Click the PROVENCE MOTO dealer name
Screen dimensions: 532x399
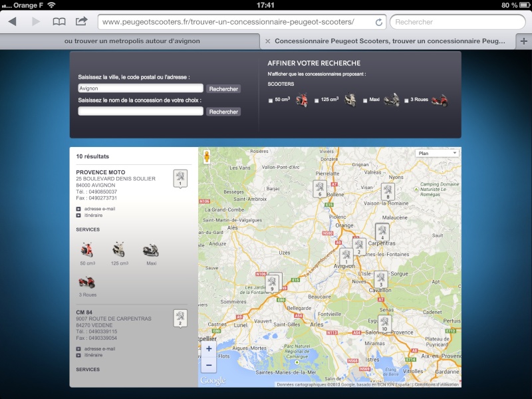(100, 172)
